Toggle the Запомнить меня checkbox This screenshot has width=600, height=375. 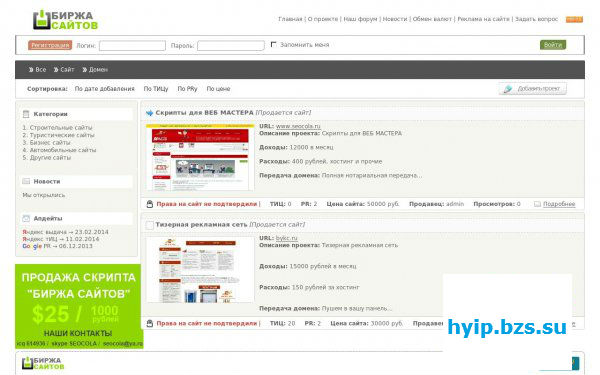pyautogui.click(x=273, y=44)
